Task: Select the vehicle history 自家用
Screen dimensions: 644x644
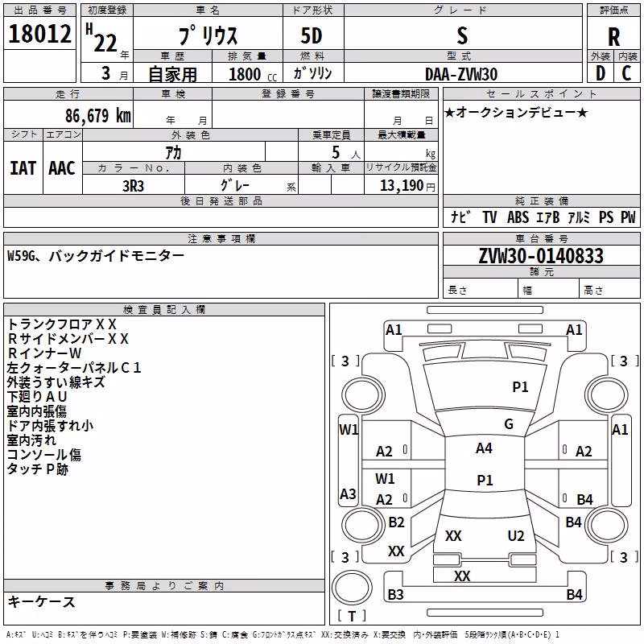Action: 172,74
